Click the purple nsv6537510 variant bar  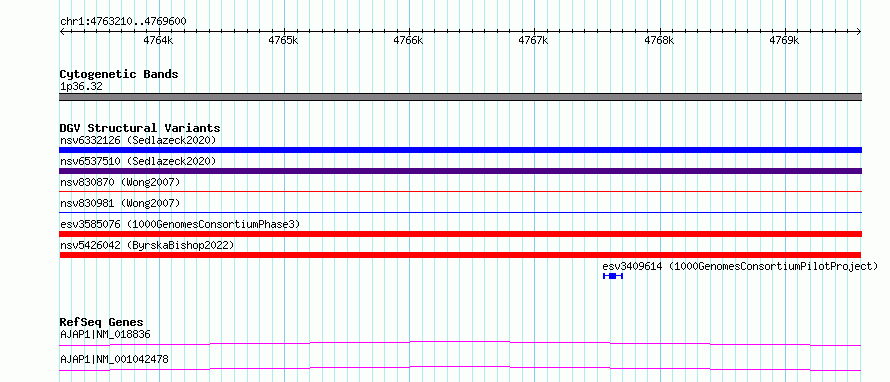460,171
